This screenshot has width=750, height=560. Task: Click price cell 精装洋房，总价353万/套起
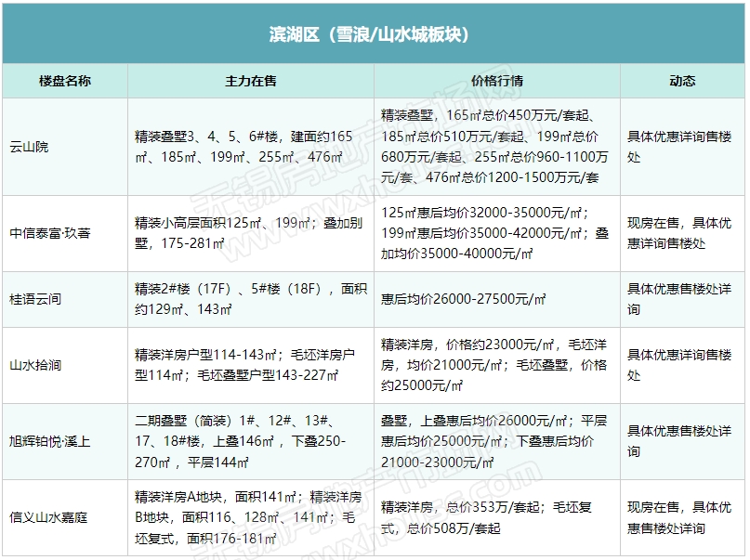[497, 517]
